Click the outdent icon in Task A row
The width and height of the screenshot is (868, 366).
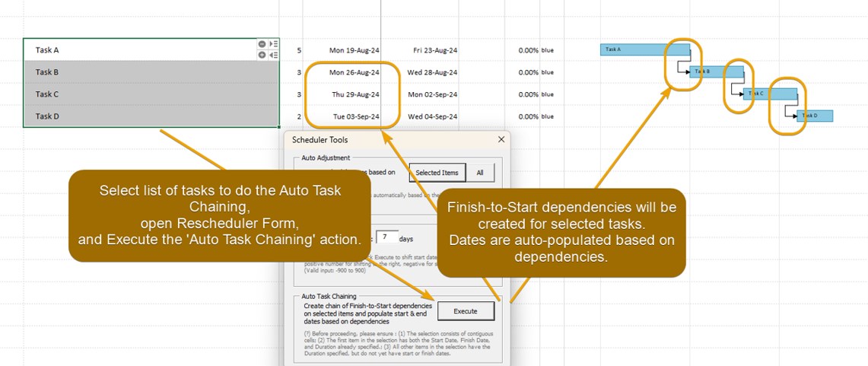pos(273,55)
